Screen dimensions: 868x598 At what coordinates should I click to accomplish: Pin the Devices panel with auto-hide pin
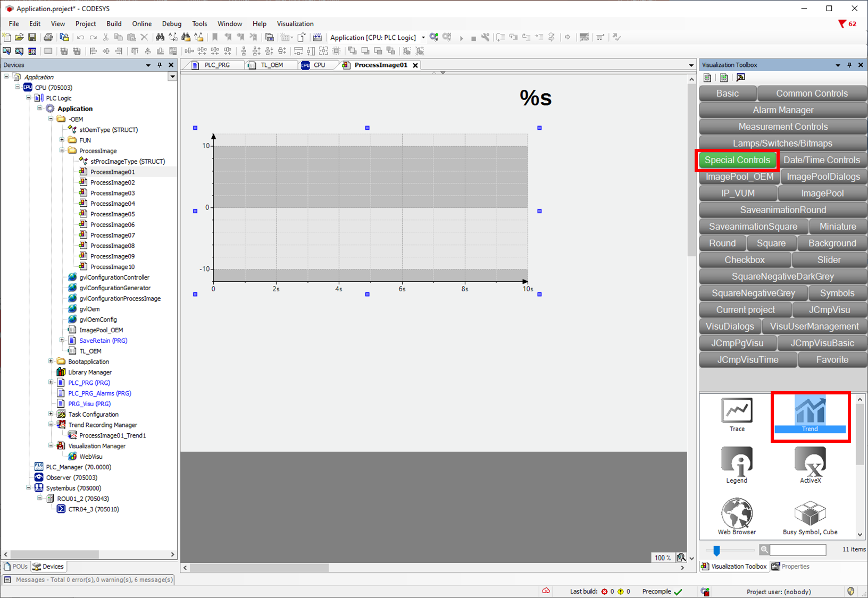[160, 65]
